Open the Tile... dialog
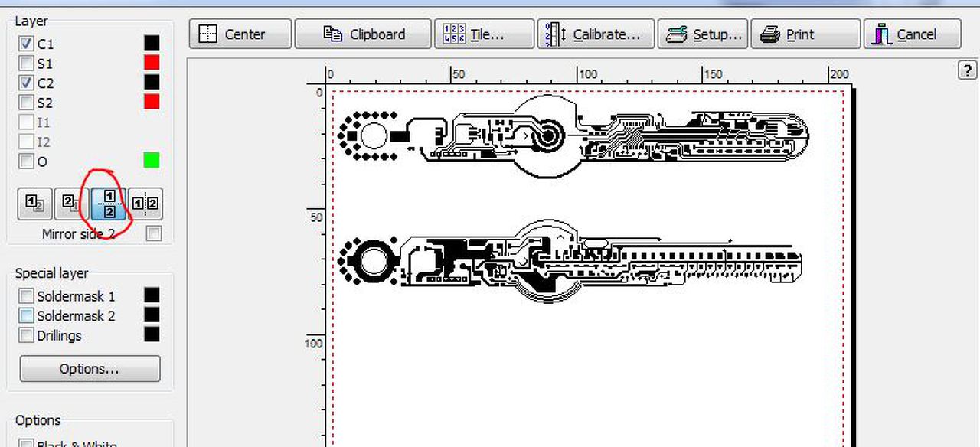 tap(485, 34)
